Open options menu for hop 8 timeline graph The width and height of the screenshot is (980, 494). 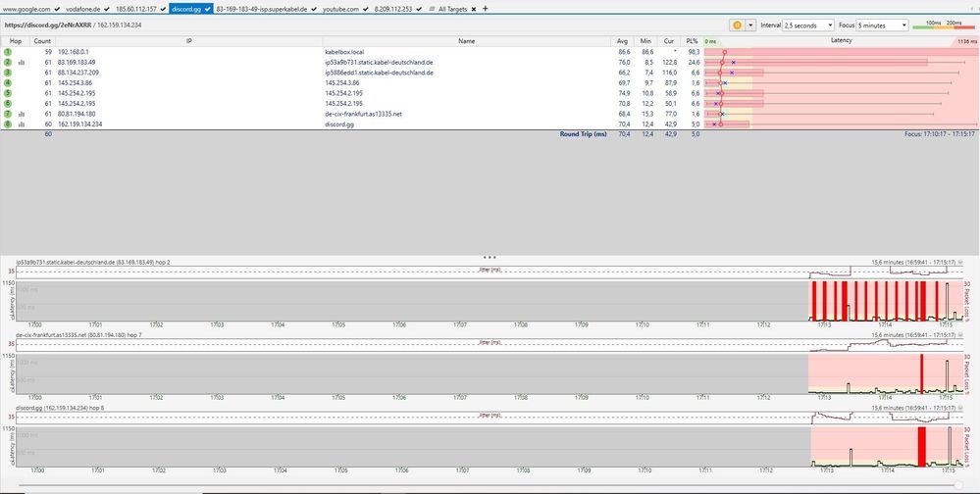[960, 407]
